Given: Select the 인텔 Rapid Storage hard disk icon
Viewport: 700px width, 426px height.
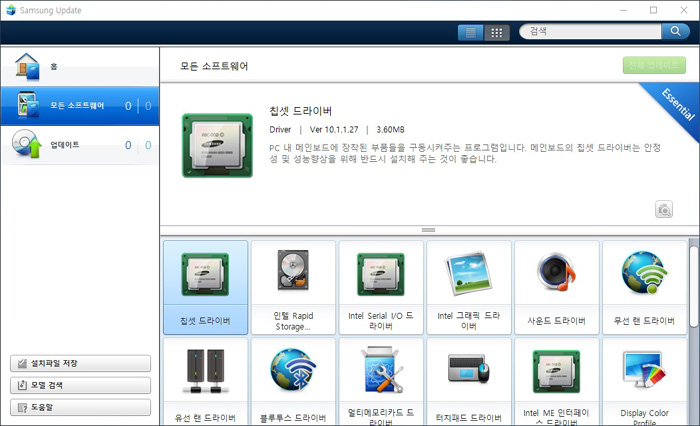Looking at the screenshot, I should [293, 270].
